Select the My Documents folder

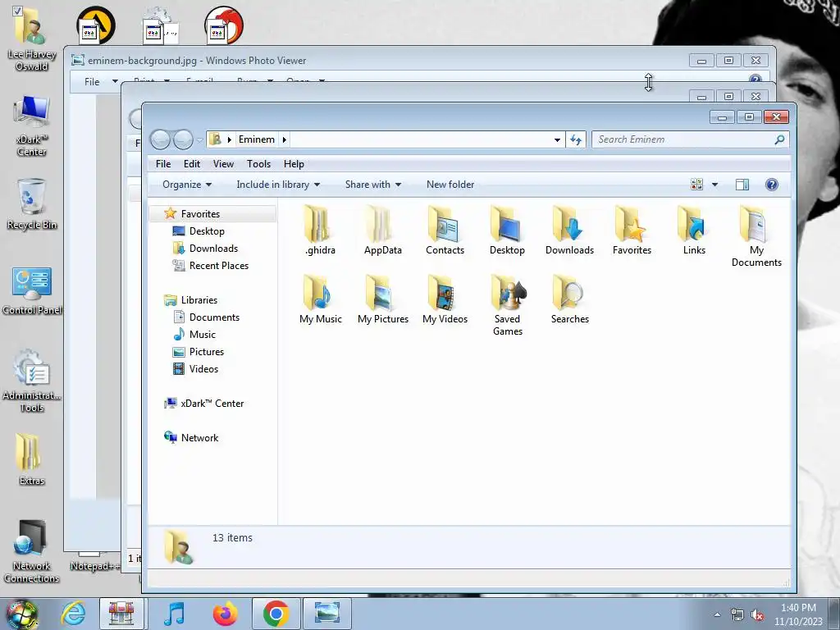click(x=756, y=235)
